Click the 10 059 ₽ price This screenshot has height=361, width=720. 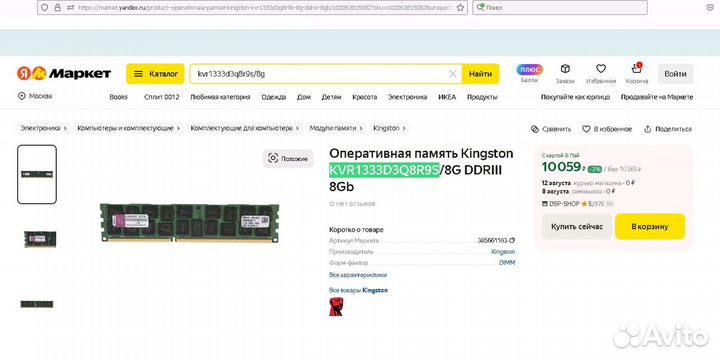coord(563,167)
